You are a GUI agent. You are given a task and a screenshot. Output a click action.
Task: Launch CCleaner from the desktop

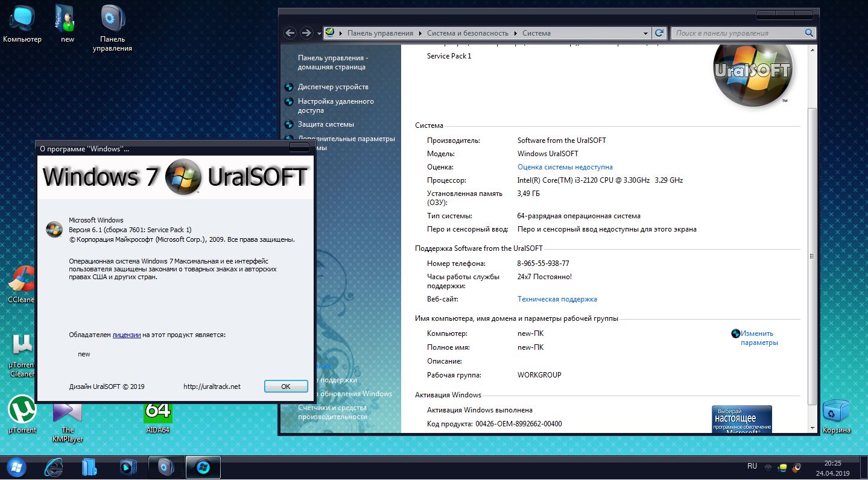[21, 285]
